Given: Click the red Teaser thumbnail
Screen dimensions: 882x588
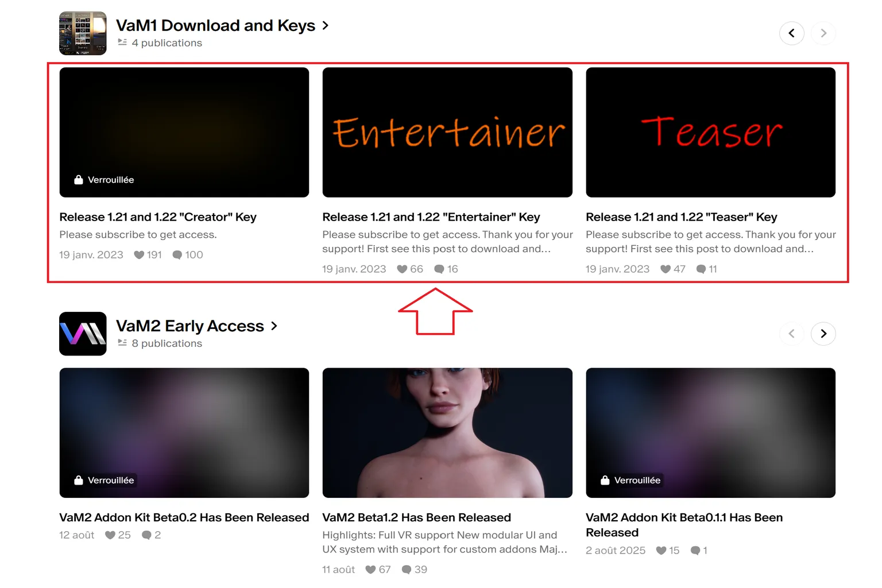Looking at the screenshot, I should point(711,133).
